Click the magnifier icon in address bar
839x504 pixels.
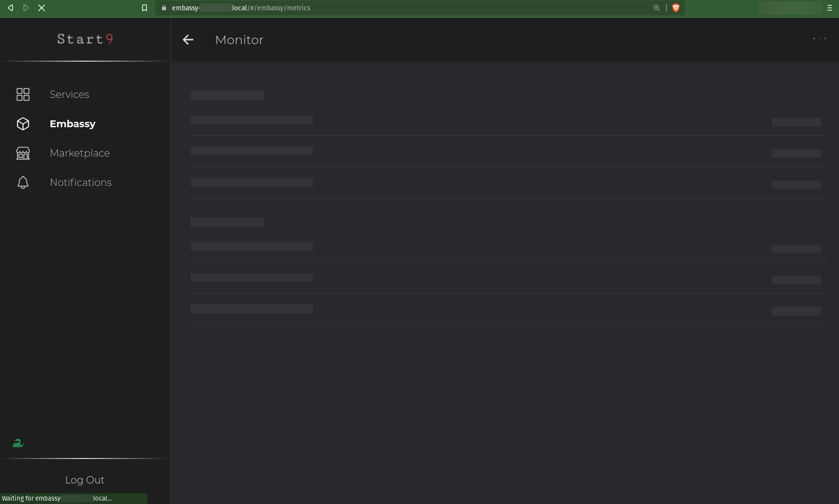pos(657,8)
